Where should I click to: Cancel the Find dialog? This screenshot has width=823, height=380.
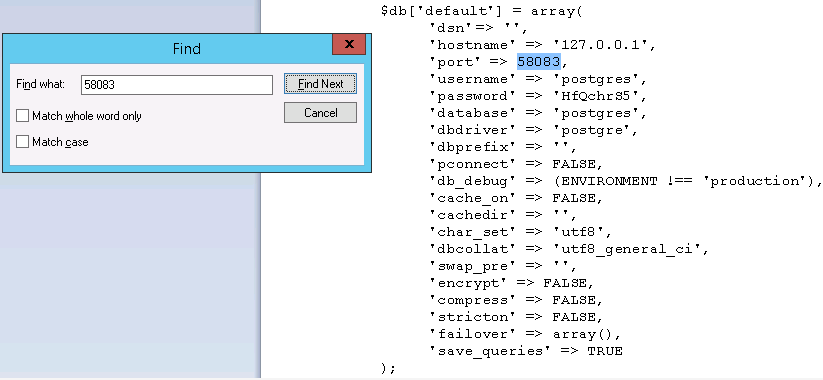tap(320, 112)
